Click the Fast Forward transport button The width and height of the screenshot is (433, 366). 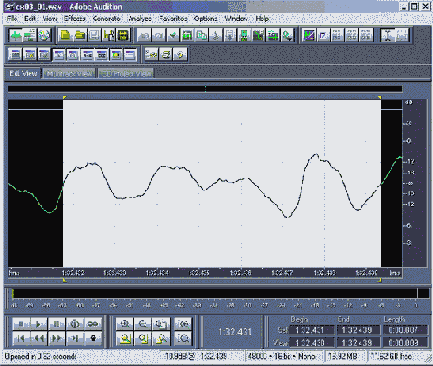56,338
